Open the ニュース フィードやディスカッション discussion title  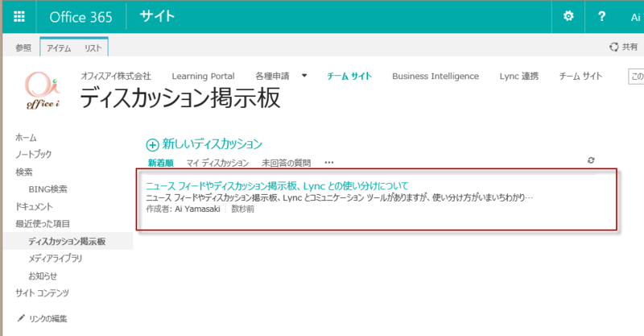(277, 186)
